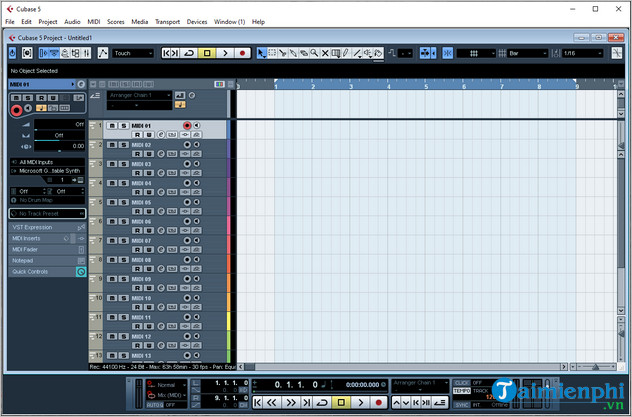The height and width of the screenshot is (417, 632).
Task: Click Rewind in the transport panel
Action: coord(272,402)
